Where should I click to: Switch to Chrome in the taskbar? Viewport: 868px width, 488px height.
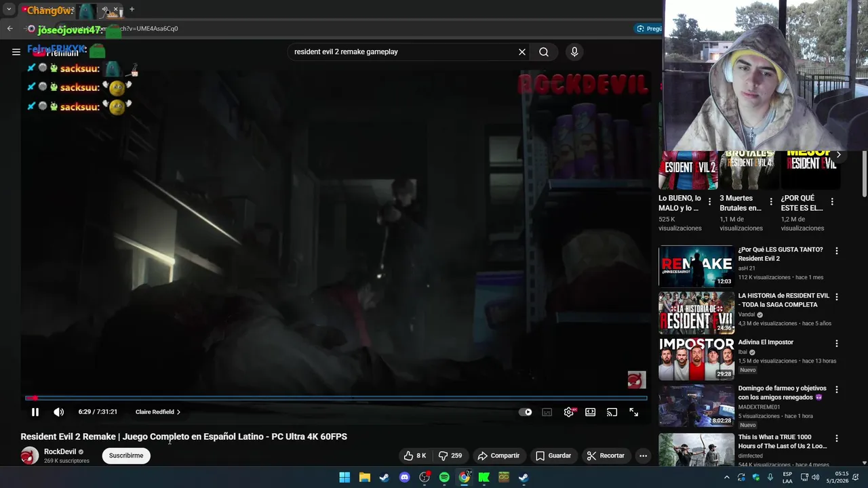pos(464,477)
